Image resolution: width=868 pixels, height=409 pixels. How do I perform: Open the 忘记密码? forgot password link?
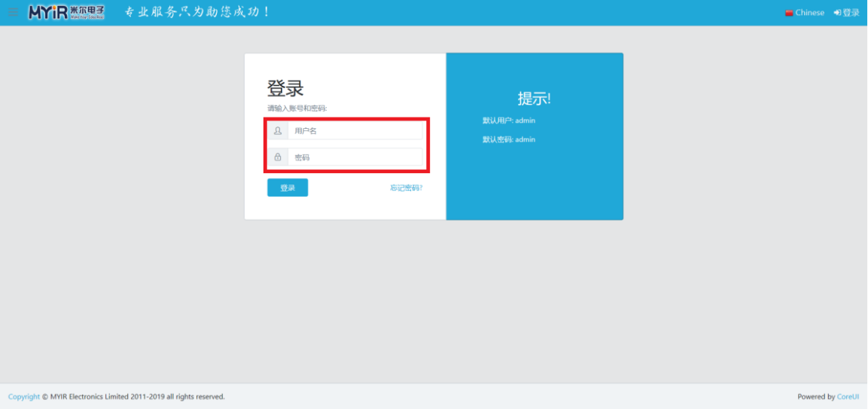[x=406, y=188]
